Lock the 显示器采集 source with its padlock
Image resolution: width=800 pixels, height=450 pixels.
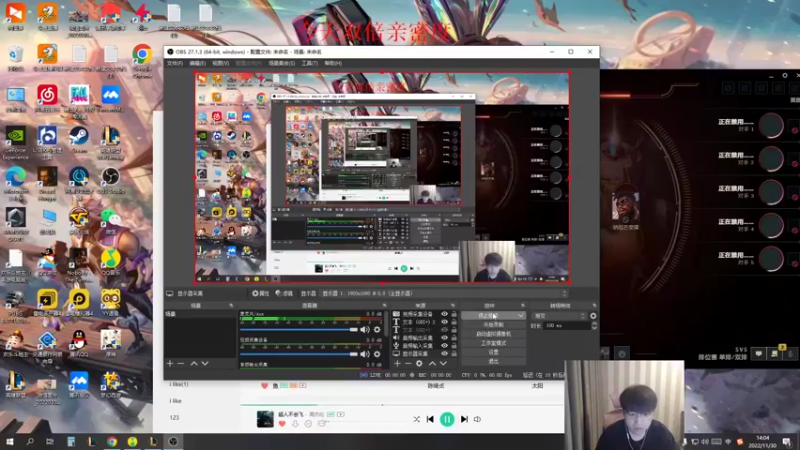454,354
